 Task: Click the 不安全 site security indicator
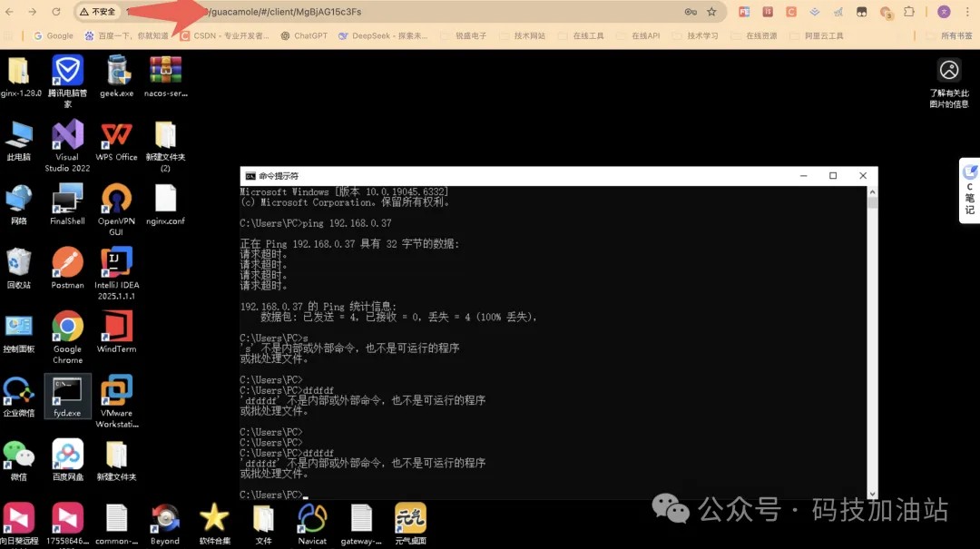(x=97, y=12)
